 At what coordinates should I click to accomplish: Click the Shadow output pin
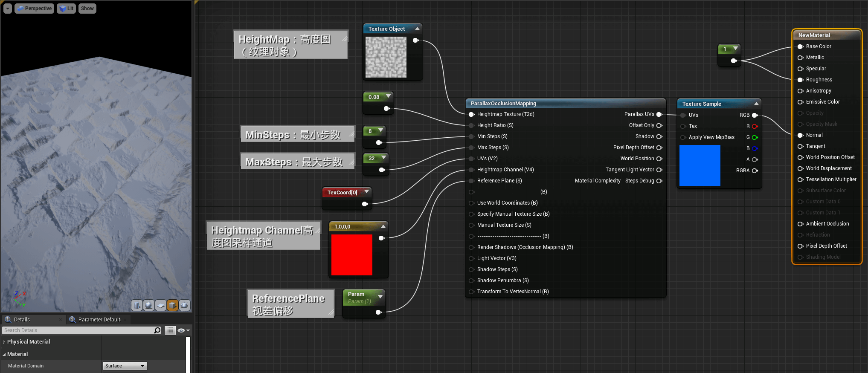659,136
